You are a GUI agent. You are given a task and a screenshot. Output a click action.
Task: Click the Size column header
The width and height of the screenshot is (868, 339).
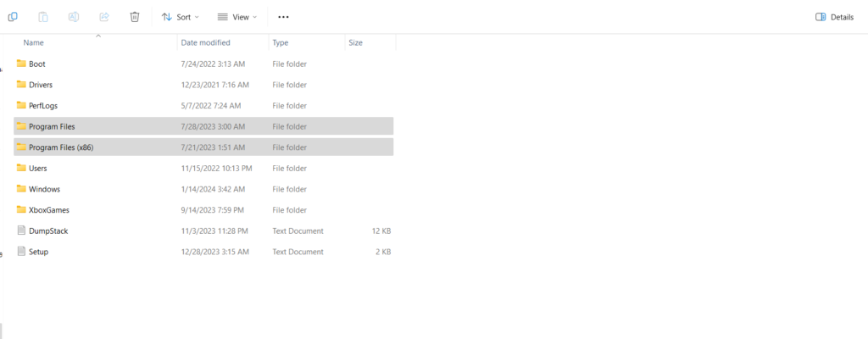pyautogui.click(x=356, y=42)
